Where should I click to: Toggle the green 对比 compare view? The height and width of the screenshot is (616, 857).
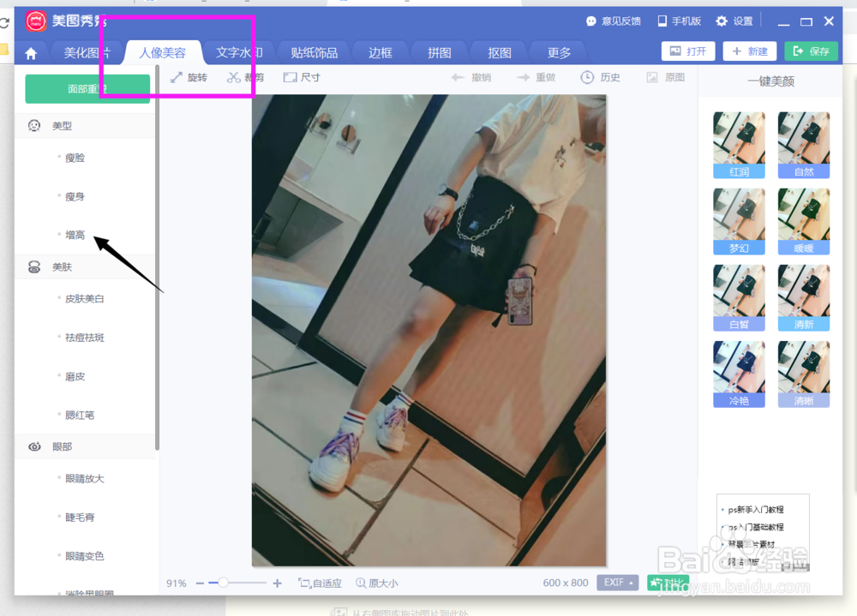coord(666,583)
